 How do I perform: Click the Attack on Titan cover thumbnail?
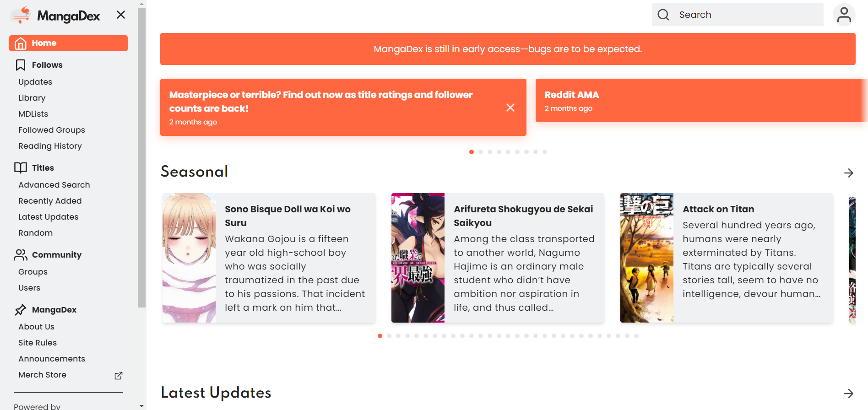tap(646, 258)
